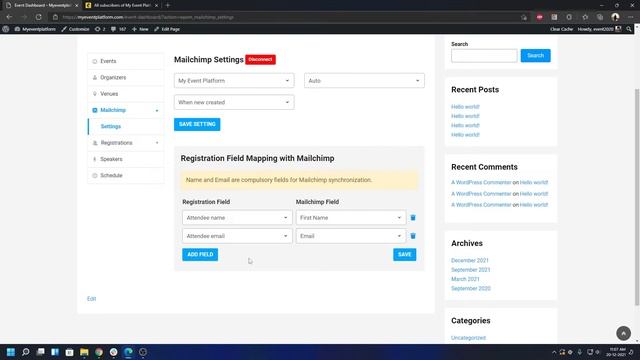Click the blue Search button
The height and width of the screenshot is (360, 640).
pos(535,56)
